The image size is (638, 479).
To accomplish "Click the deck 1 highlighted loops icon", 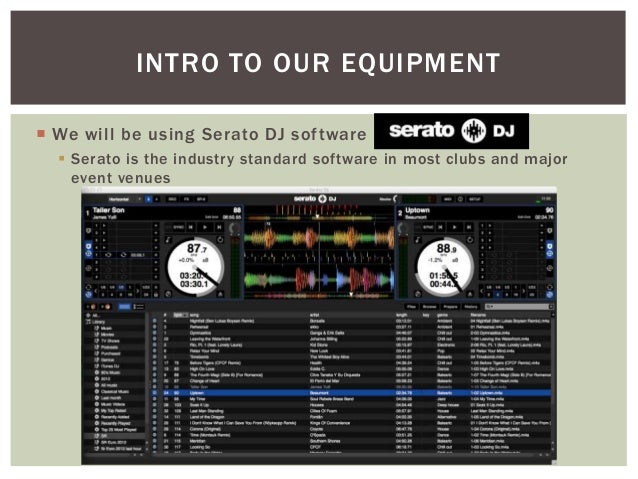I will coord(88,254).
